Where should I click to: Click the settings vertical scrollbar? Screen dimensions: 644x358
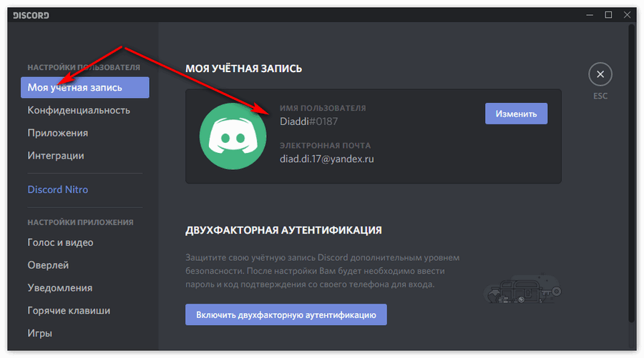pyautogui.click(x=632, y=174)
